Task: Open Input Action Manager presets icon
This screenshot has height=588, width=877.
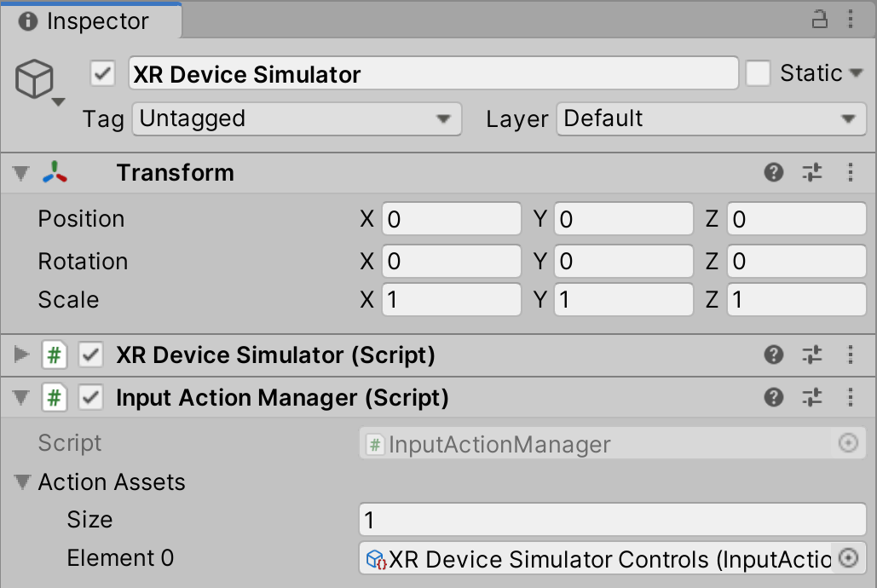Action: point(812,397)
